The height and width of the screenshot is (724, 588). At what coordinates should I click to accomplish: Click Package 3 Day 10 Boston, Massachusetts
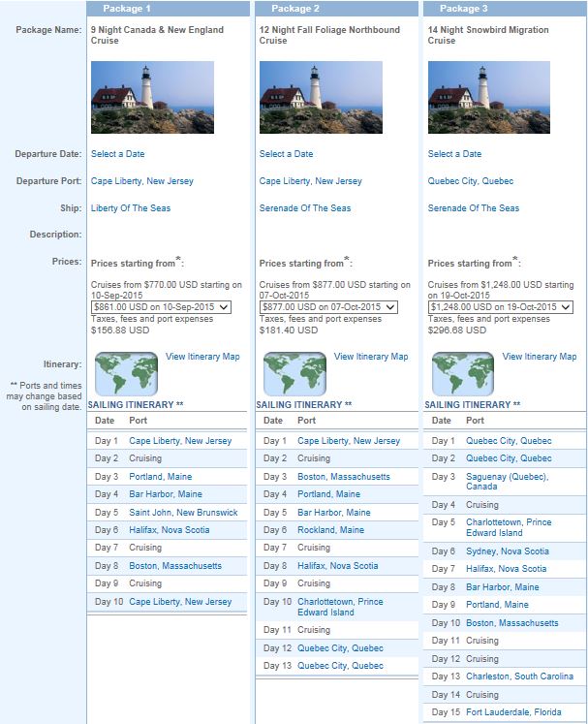click(x=512, y=623)
